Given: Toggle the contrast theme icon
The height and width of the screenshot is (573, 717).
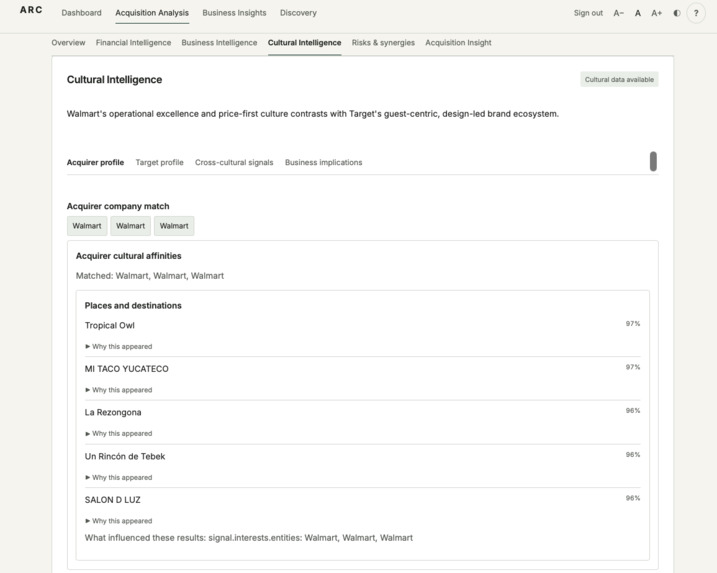Looking at the screenshot, I should 677,13.
